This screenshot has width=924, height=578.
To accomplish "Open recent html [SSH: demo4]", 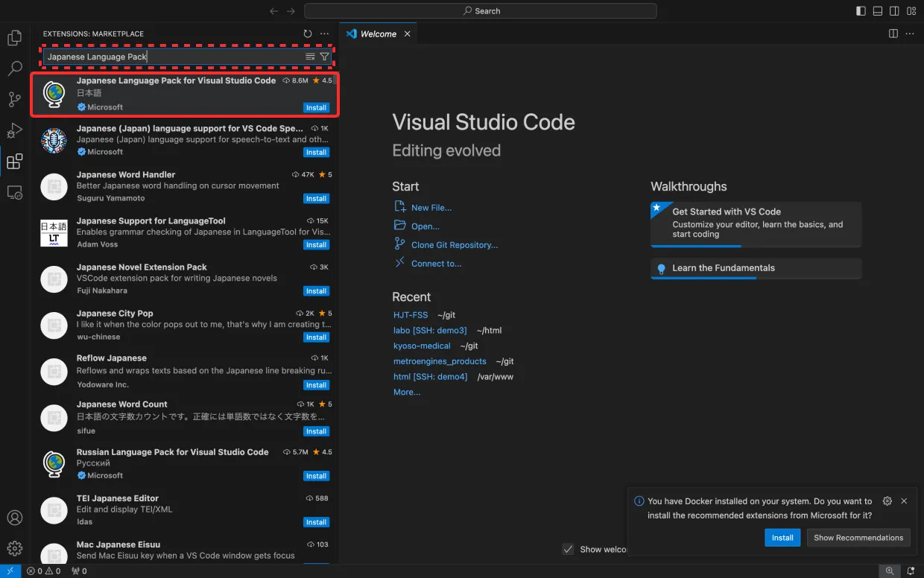I will (x=431, y=377).
